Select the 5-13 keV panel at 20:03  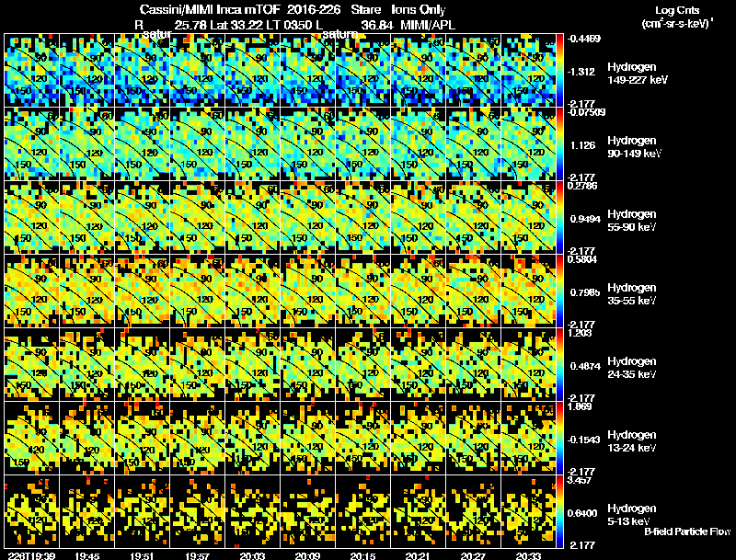252,512
